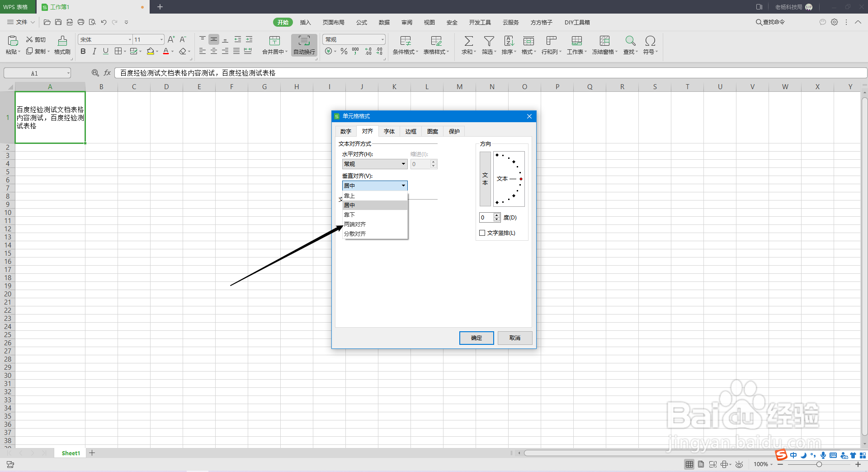Click the decrease indent icon
The width and height of the screenshot is (868, 472).
tap(238, 39)
